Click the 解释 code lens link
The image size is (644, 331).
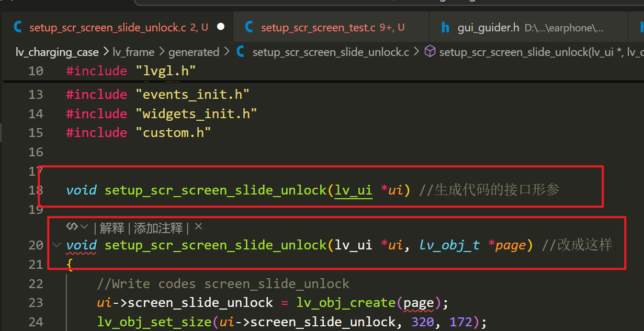(112, 227)
